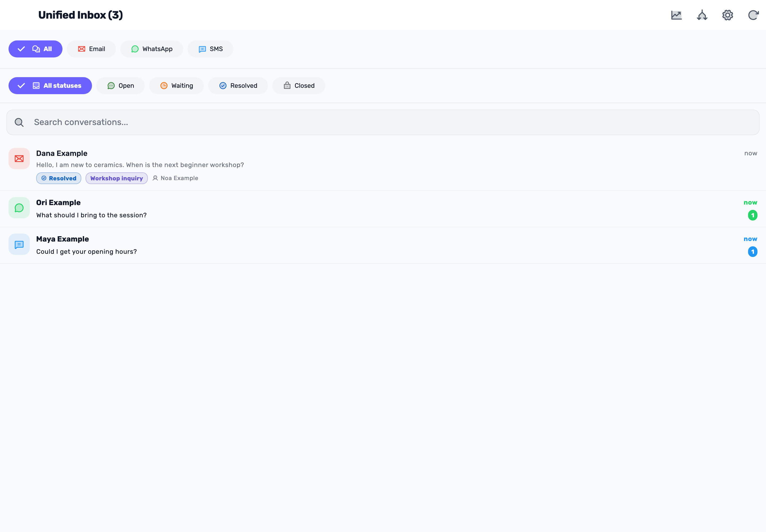Click Ori Example's green 'now' timestamp
Viewport: 766px width, 532px height.
pos(750,203)
